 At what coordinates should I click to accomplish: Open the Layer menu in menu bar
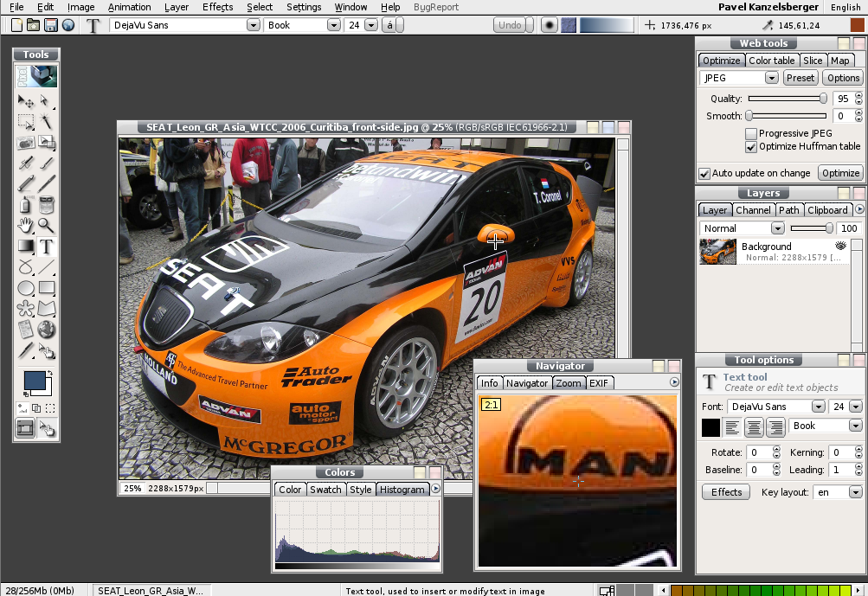click(x=177, y=7)
